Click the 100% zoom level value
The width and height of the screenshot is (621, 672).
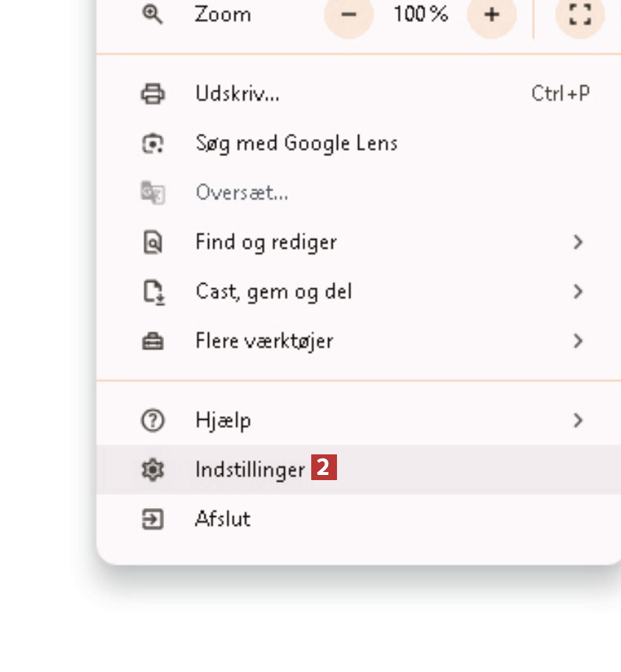420,14
